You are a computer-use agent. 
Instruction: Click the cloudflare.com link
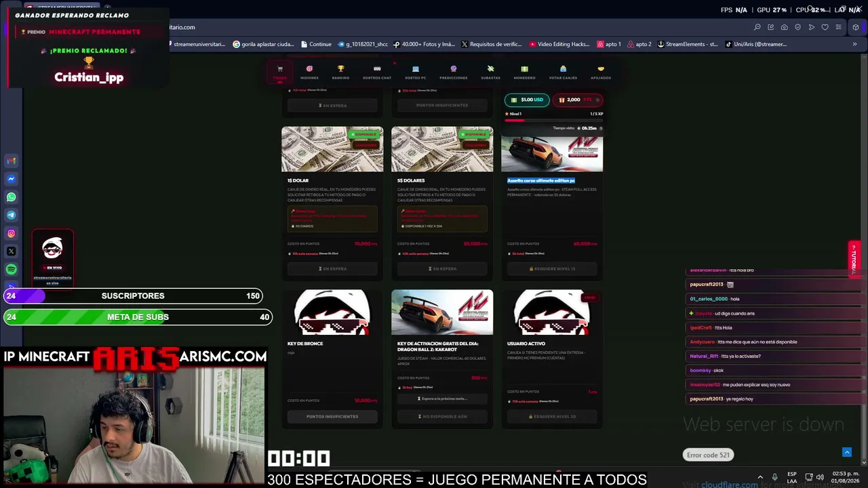click(730, 485)
